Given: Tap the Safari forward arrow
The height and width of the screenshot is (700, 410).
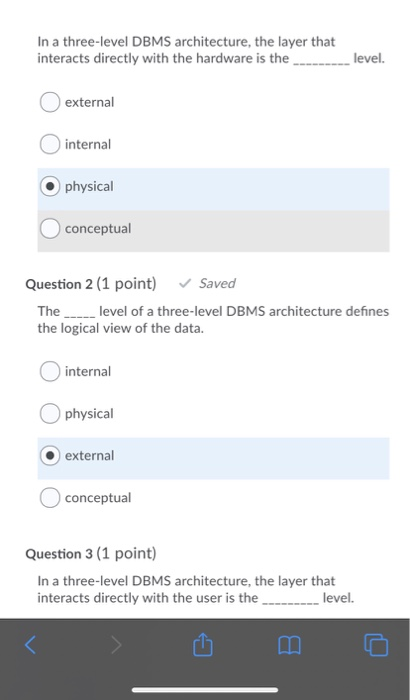Looking at the screenshot, I should click(116, 645).
